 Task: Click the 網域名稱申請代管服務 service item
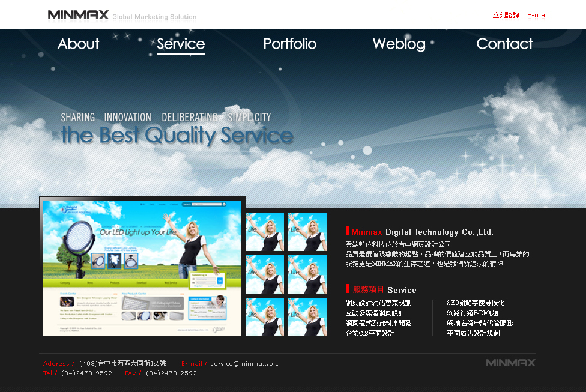480,323
